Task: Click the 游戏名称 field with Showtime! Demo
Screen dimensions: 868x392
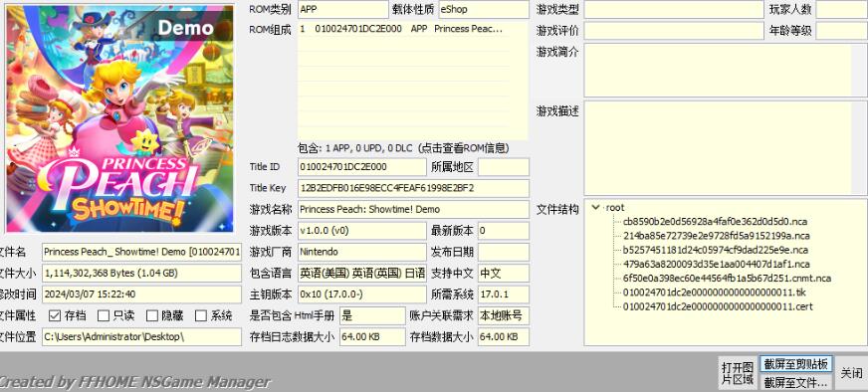Action: [413, 209]
